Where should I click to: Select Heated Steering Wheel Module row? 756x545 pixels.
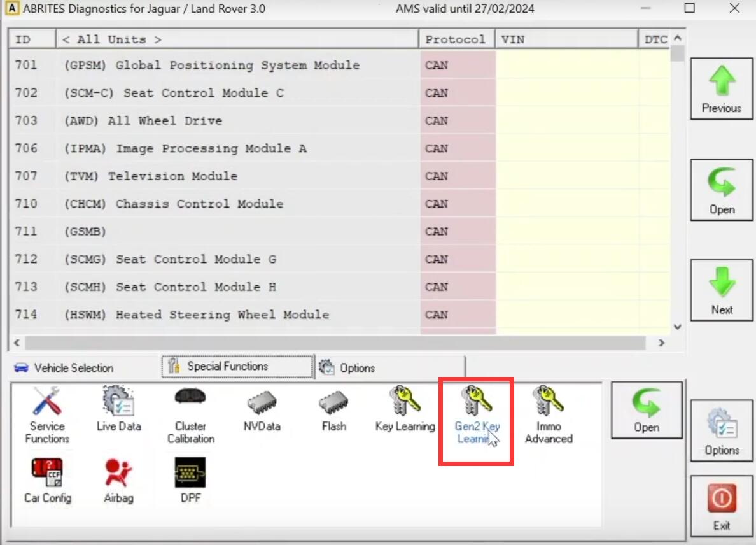[339, 315]
